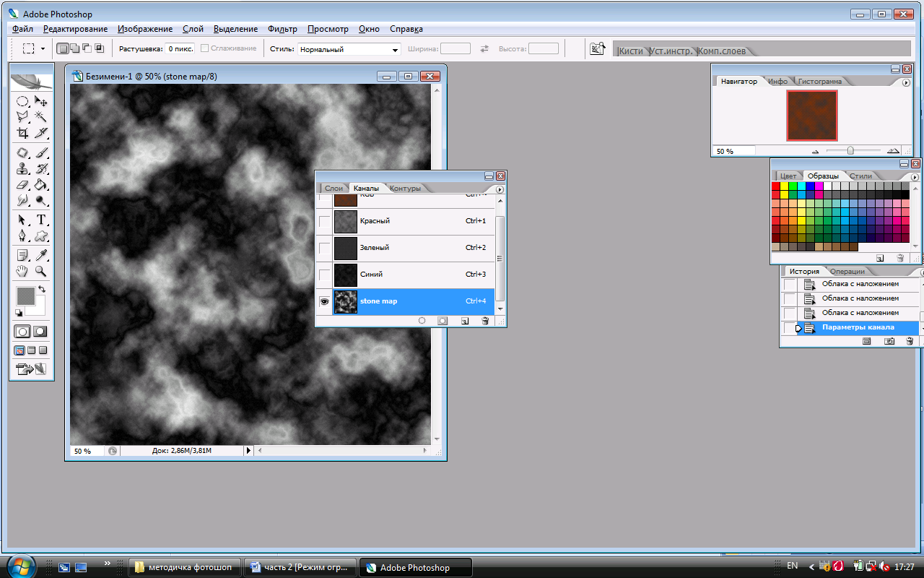Select the Slice tool
The width and height of the screenshot is (924, 578).
(41, 133)
